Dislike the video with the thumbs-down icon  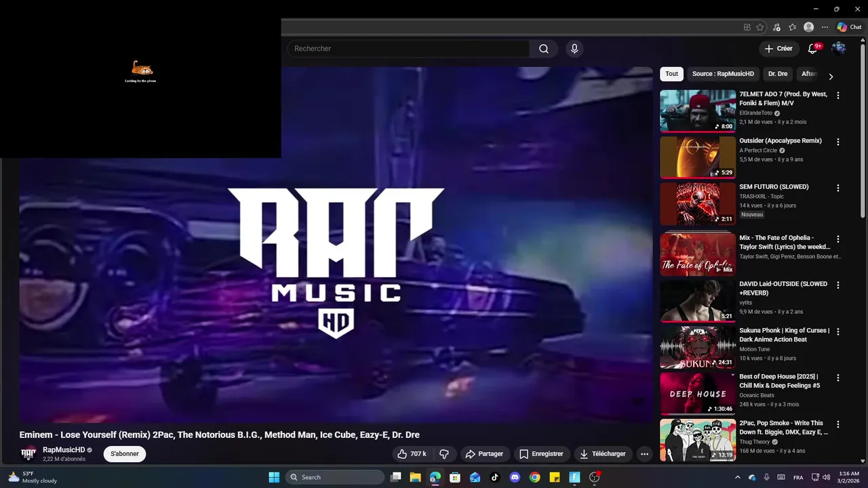[444, 454]
